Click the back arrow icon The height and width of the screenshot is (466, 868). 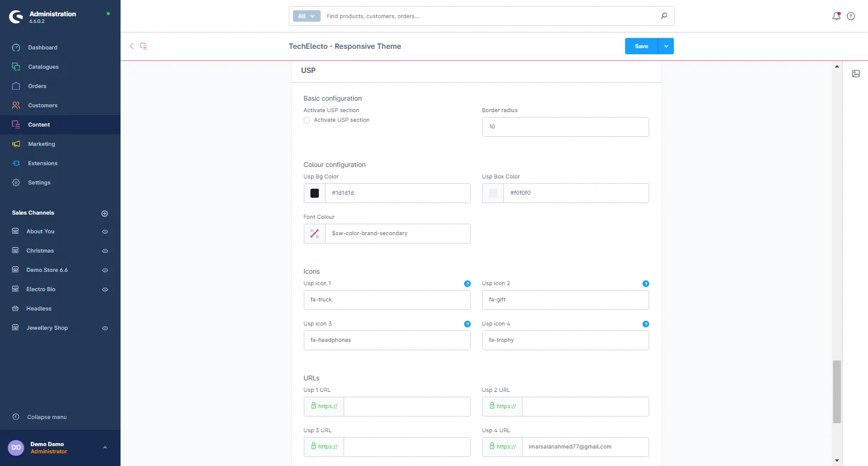131,46
